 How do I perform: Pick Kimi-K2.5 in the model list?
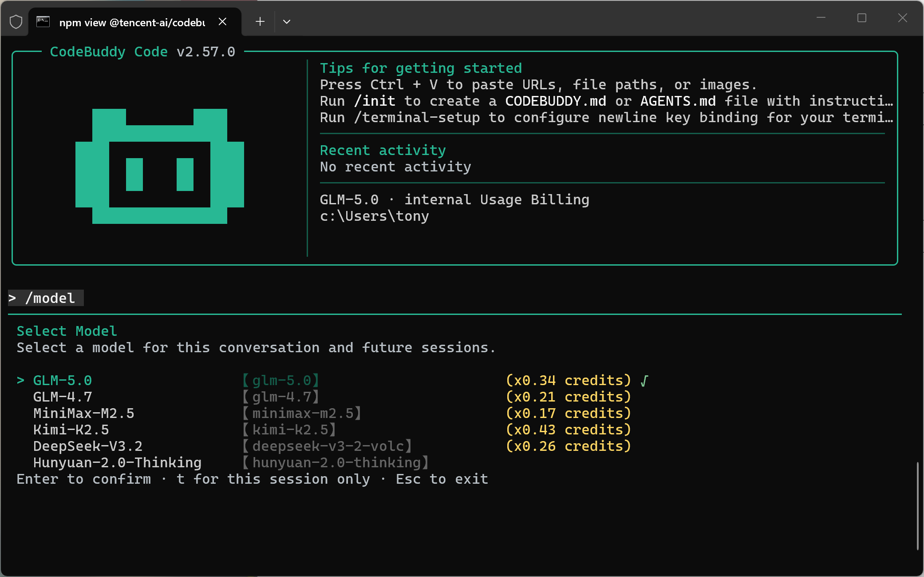point(71,430)
